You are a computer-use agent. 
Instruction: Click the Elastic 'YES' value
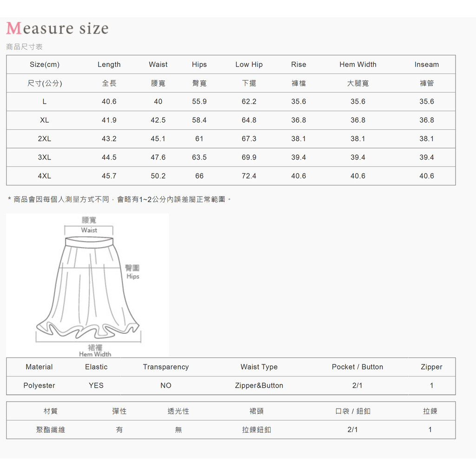96,385
